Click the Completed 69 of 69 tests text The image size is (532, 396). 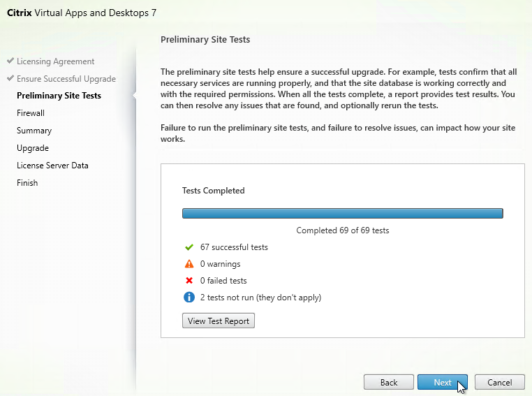[x=342, y=230]
